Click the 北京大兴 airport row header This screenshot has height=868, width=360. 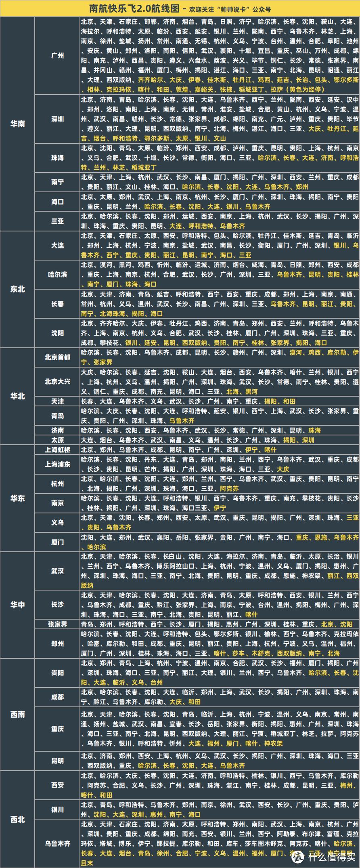(58, 382)
